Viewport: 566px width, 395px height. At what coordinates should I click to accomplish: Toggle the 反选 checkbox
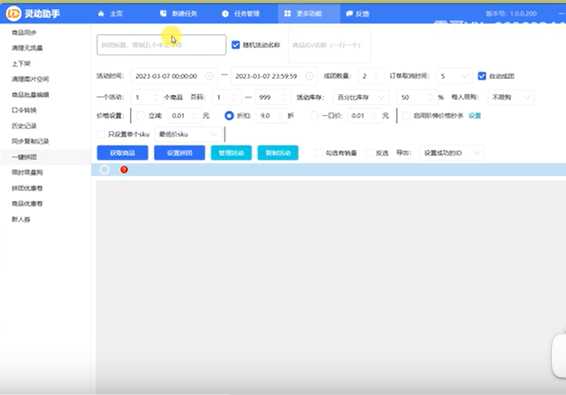click(370, 153)
